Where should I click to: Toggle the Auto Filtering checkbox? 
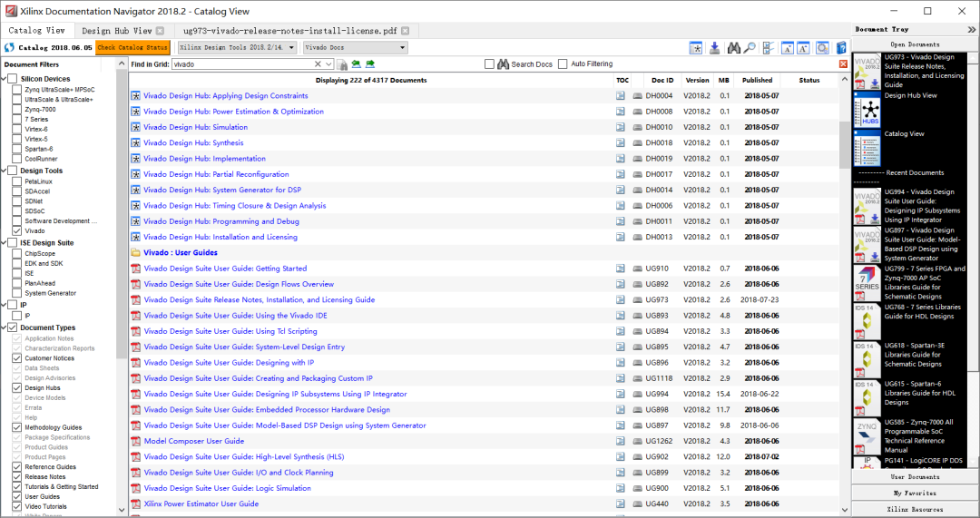pos(563,64)
